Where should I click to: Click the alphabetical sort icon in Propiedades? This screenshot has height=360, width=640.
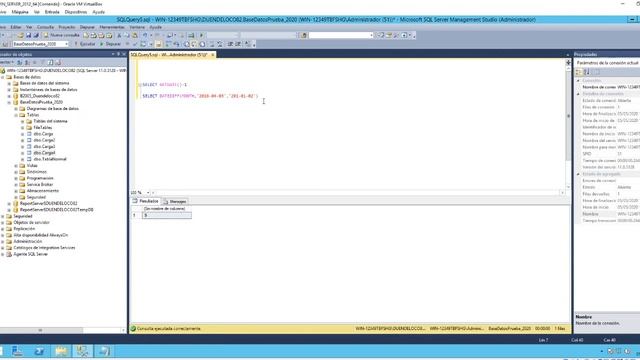pos(587,72)
